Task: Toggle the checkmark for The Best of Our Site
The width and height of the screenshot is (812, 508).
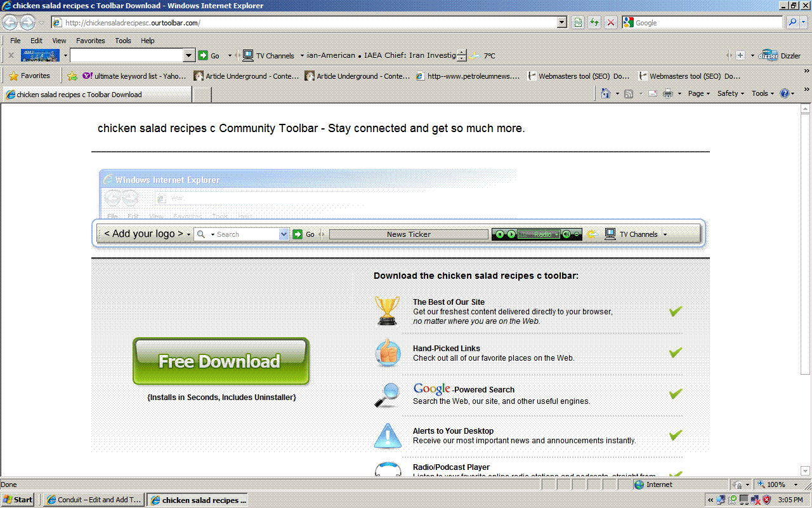Action: click(676, 311)
